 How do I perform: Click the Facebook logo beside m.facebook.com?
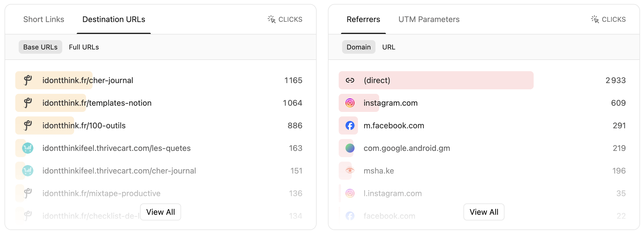click(x=350, y=125)
